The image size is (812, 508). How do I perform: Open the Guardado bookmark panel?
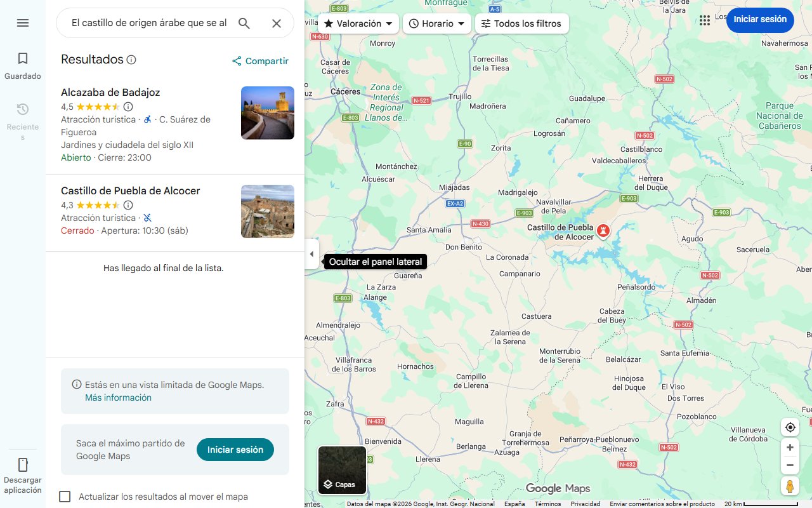tap(23, 63)
